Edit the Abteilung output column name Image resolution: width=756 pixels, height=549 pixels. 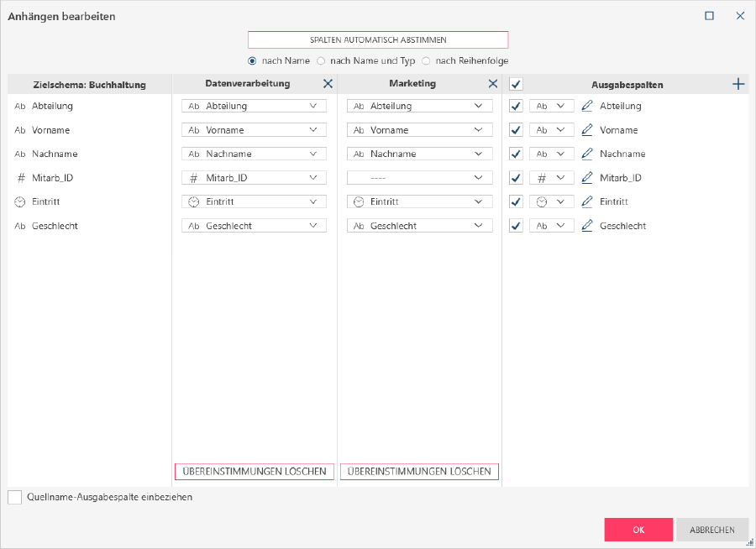587,107
